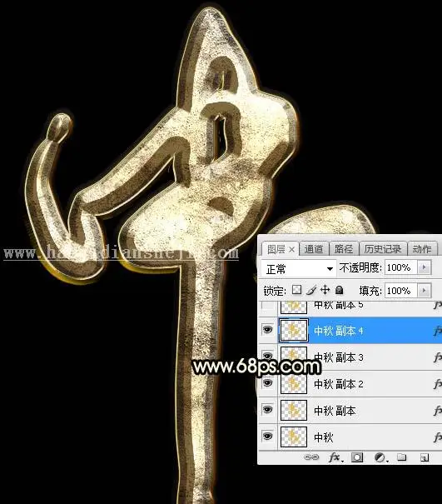The height and width of the screenshot is (504, 442).
Task: Select layer named 中秋 副本
Action: point(335,411)
